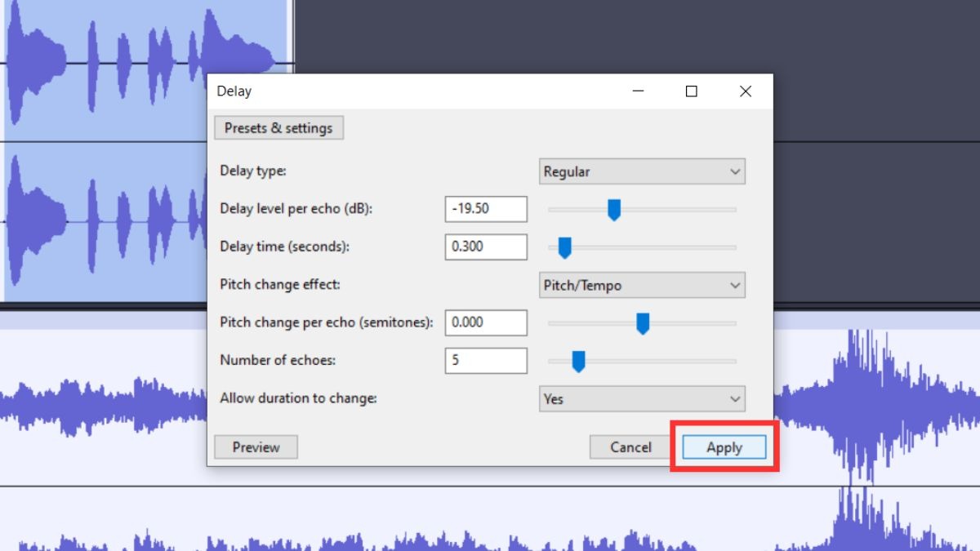Click the Pitch change per echo slider handle

(x=643, y=323)
